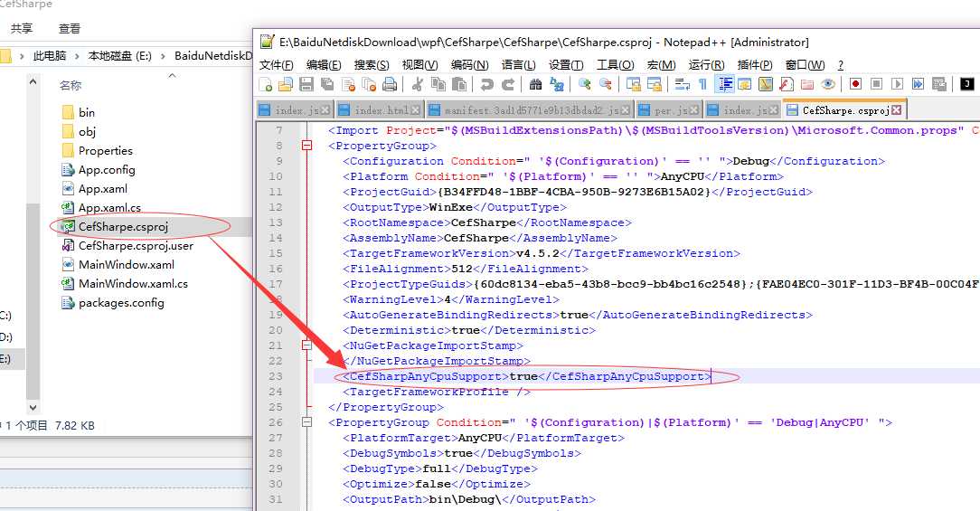980x511 pixels.
Task: Click the Folder as Workspace icon
Action: (807, 84)
